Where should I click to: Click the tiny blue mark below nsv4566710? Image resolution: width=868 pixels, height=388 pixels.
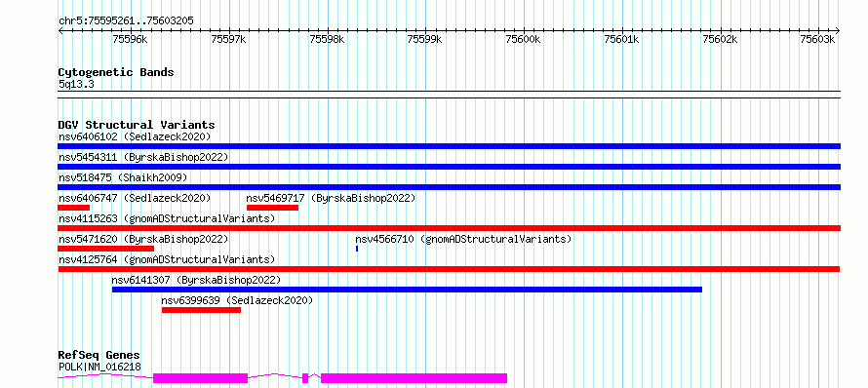(x=357, y=249)
